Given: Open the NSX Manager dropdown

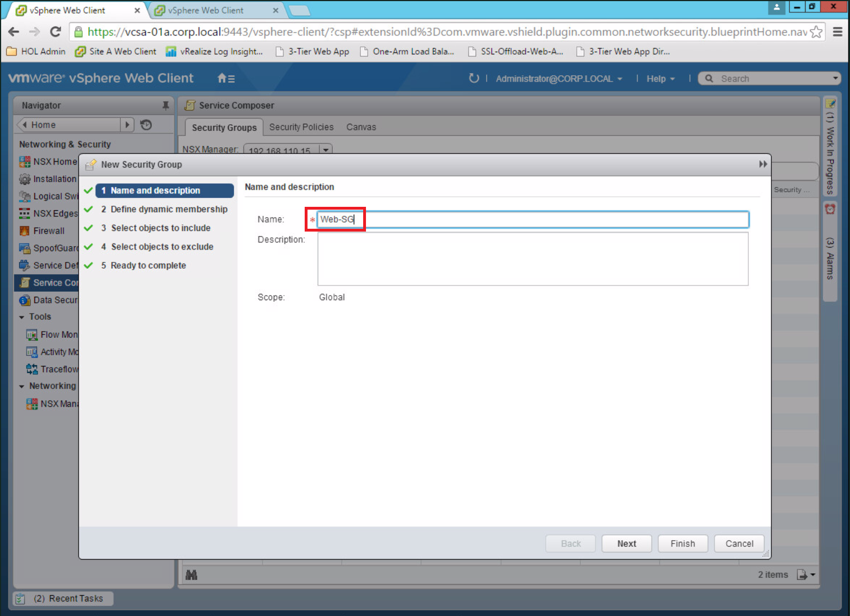Looking at the screenshot, I should (x=326, y=150).
